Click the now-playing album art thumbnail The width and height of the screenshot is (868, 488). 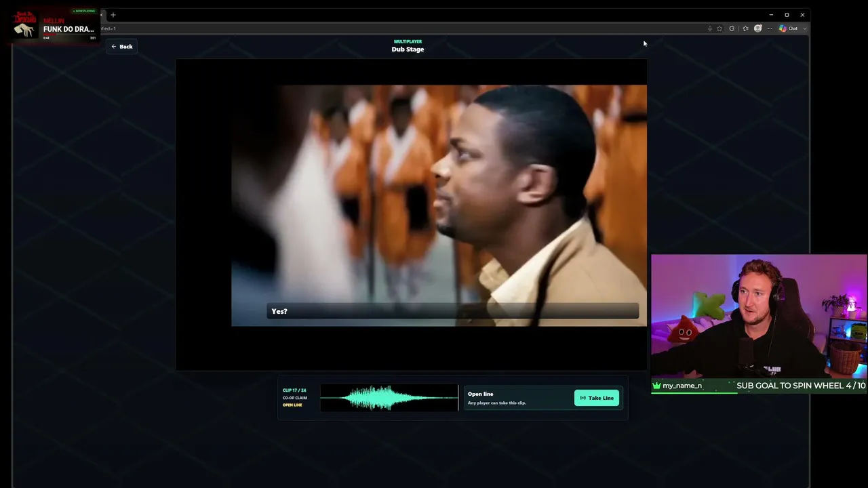(25, 25)
